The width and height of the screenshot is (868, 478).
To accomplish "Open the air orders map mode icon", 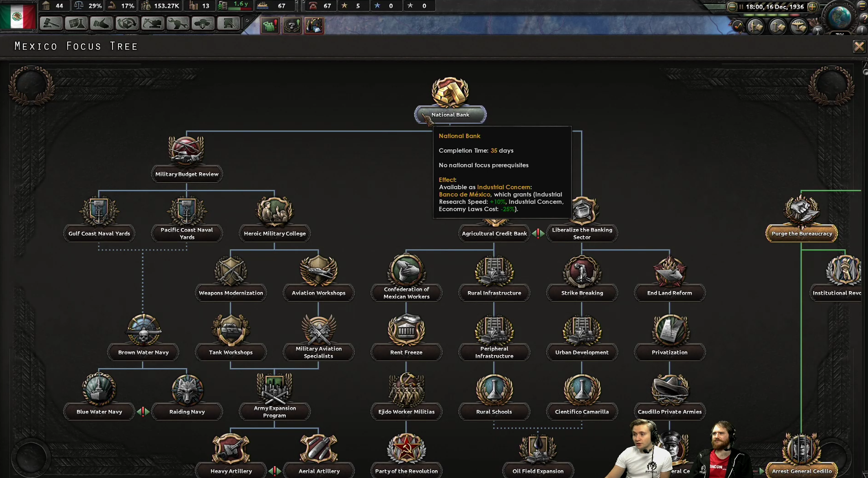I will 798,27.
